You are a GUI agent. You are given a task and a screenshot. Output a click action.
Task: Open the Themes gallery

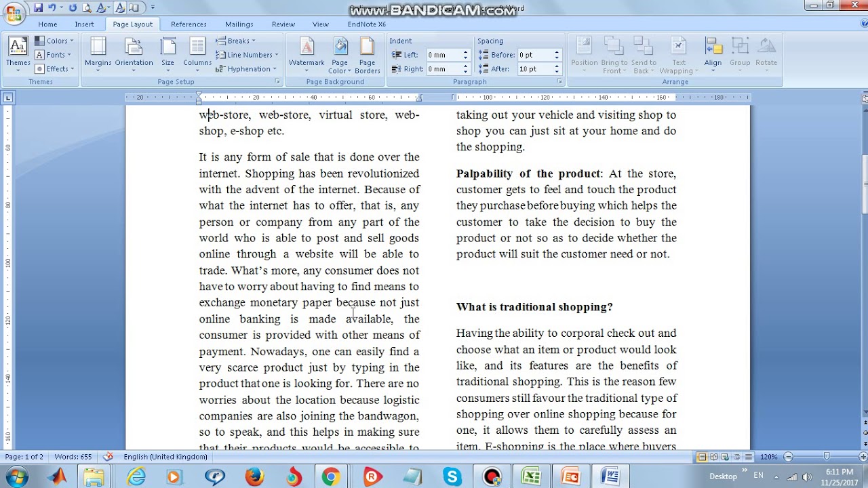pyautogui.click(x=18, y=54)
